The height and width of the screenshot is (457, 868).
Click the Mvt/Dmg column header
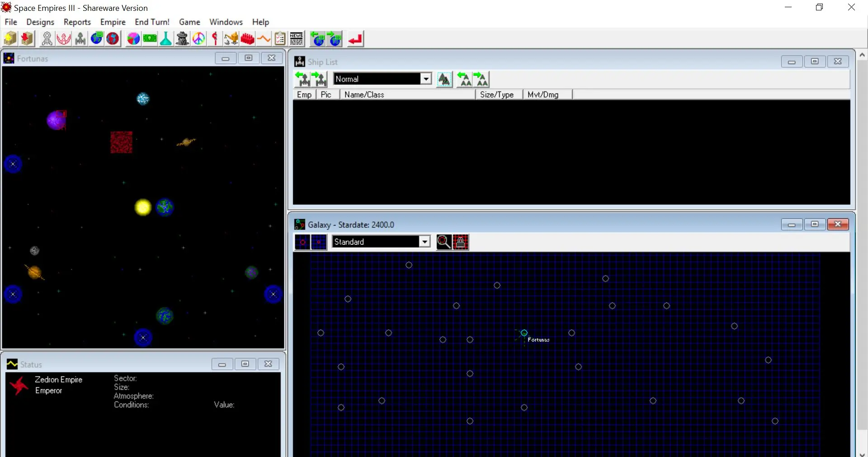547,94
